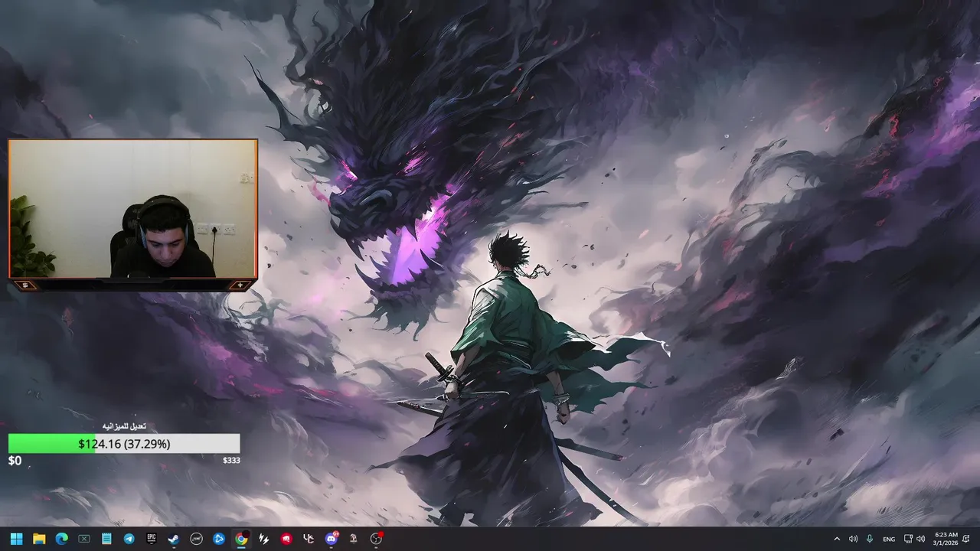Open the blue round app beside Chrome
980x551 pixels.
point(219,539)
